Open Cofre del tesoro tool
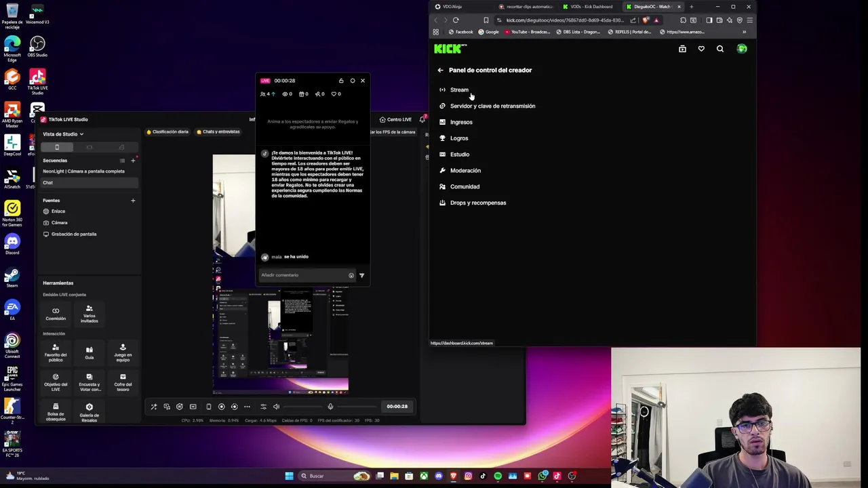 pyautogui.click(x=123, y=382)
